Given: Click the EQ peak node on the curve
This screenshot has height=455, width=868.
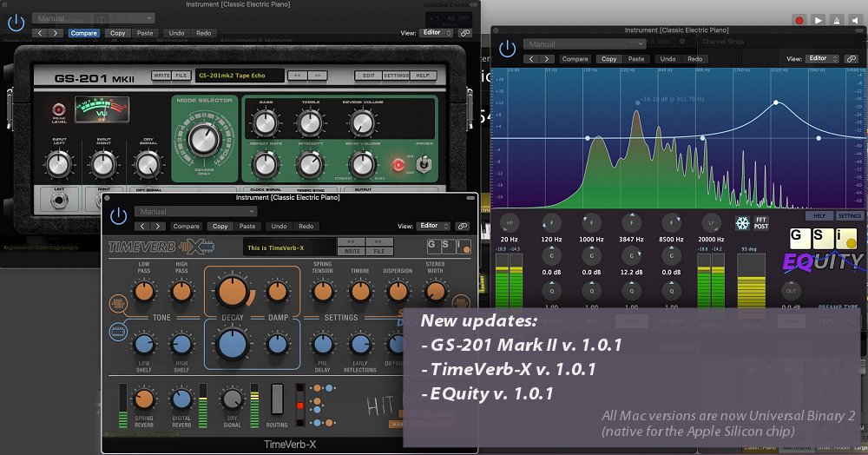Looking at the screenshot, I should (x=776, y=102).
